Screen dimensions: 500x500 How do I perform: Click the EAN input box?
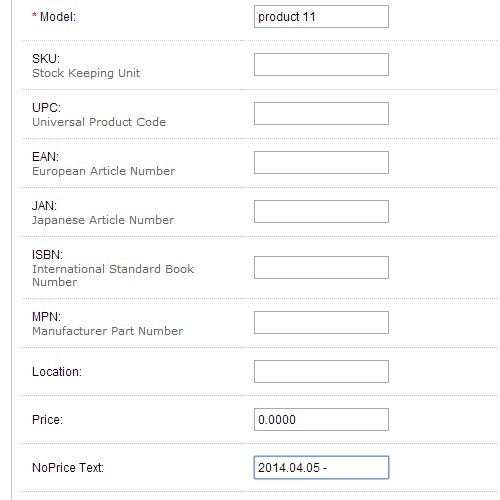coord(321,162)
